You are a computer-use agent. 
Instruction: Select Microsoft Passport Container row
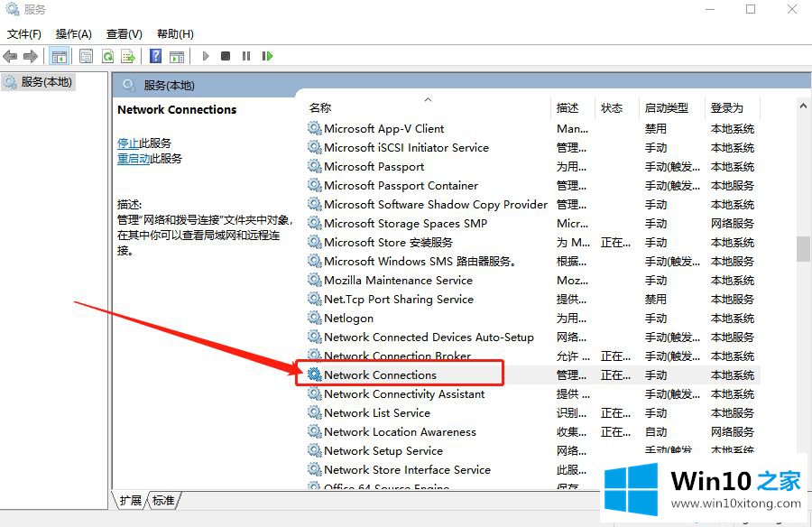531,185
